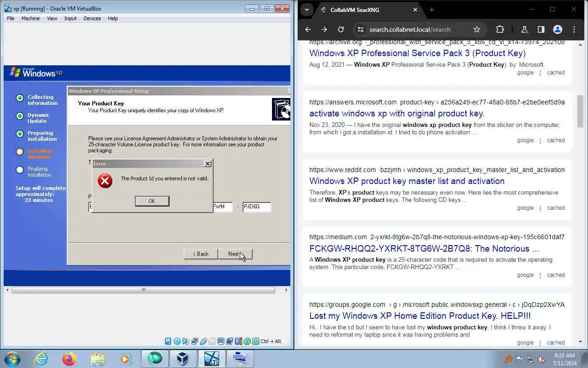Click the network tray icon
588x368 pixels.
click(x=531, y=359)
